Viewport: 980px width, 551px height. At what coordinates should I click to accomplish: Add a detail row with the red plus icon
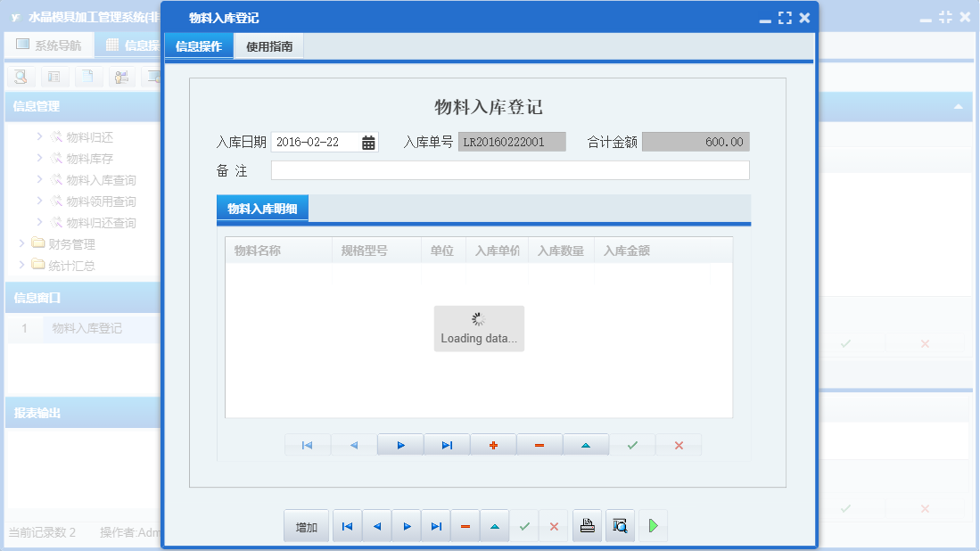click(x=493, y=444)
